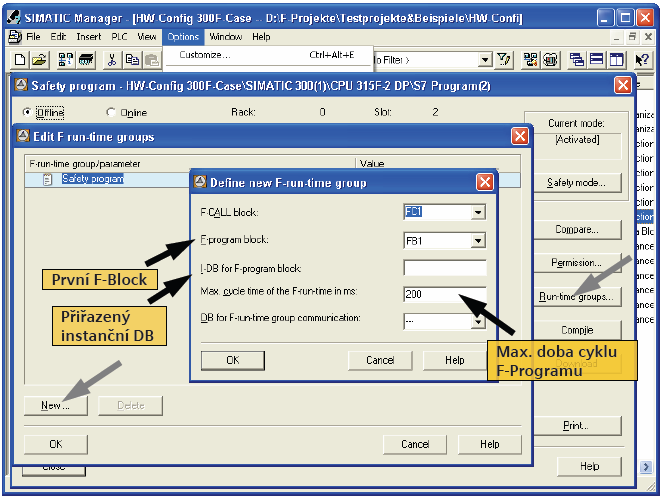Close the Safety program window
663x497 pixels.
(623, 85)
